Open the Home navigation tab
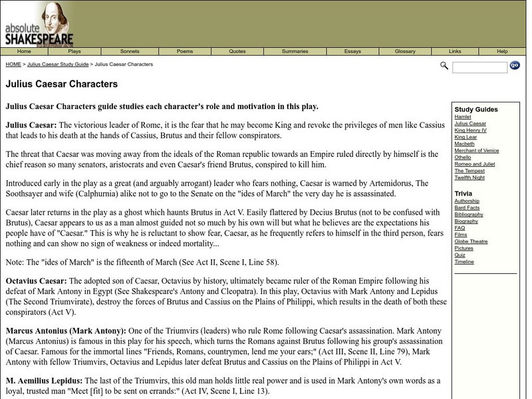Viewport: 532px width, 399px height. tap(24, 50)
